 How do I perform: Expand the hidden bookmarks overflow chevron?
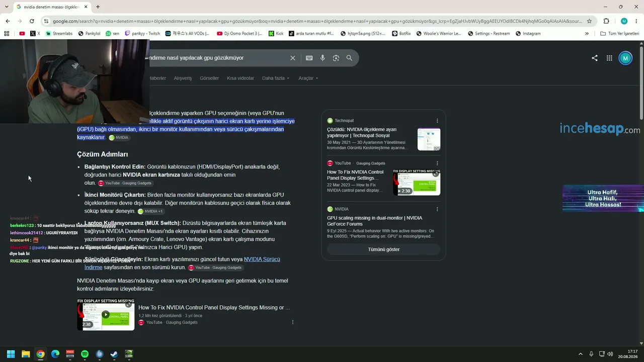tap(587, 34)
